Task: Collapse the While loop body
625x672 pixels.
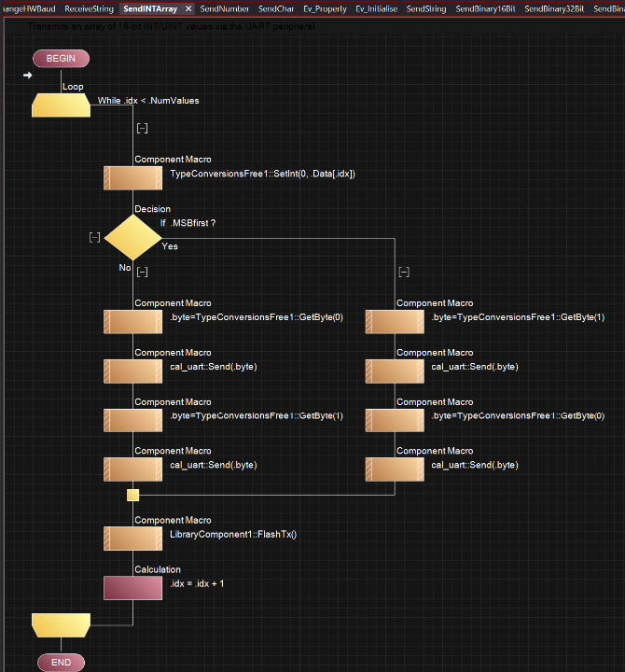Action: (x=142, y=129)
